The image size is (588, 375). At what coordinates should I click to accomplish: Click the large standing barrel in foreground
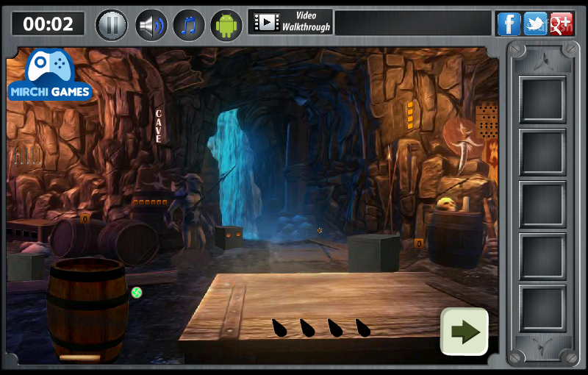87,309
